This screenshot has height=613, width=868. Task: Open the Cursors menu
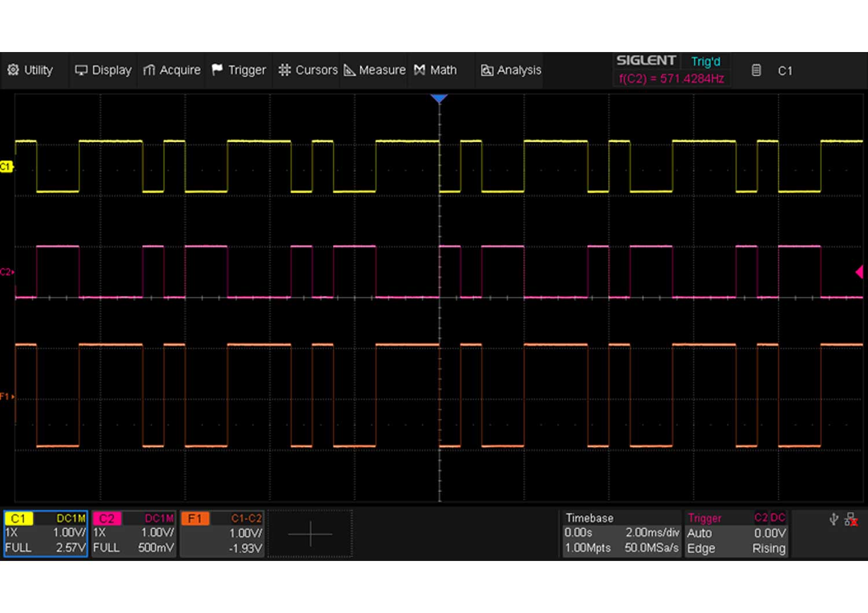click(307, 70)
